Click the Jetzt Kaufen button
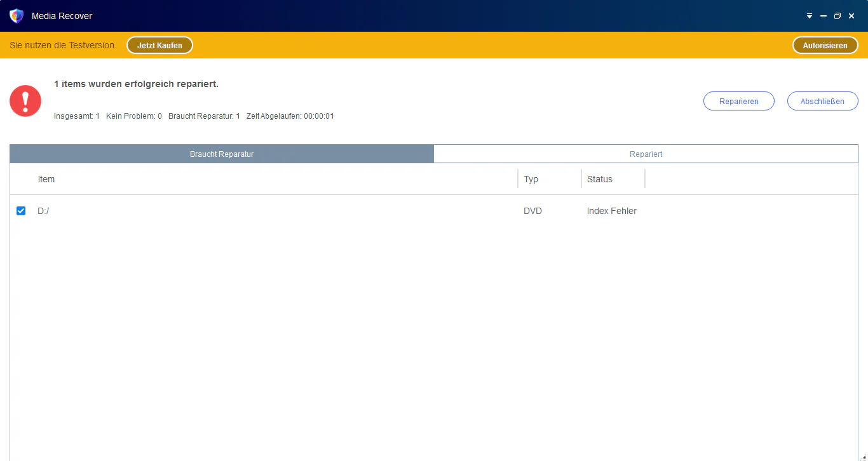The height and width of the screenshot is (461, 868). tap(159, 45)
